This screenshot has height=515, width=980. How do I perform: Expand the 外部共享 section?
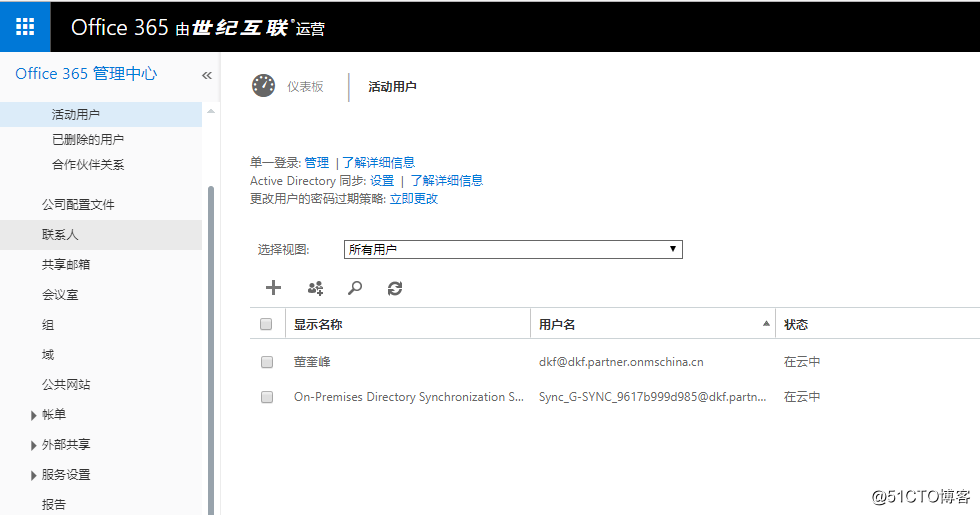[34, 445]
